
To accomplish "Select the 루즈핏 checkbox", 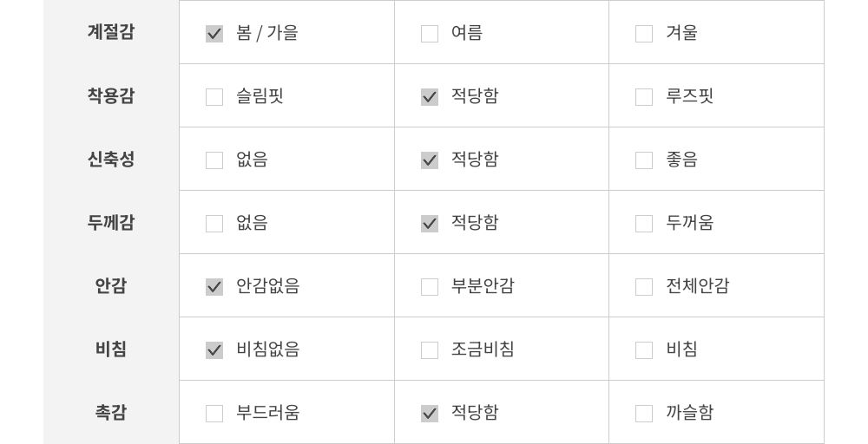I will (x=644, y=97).
